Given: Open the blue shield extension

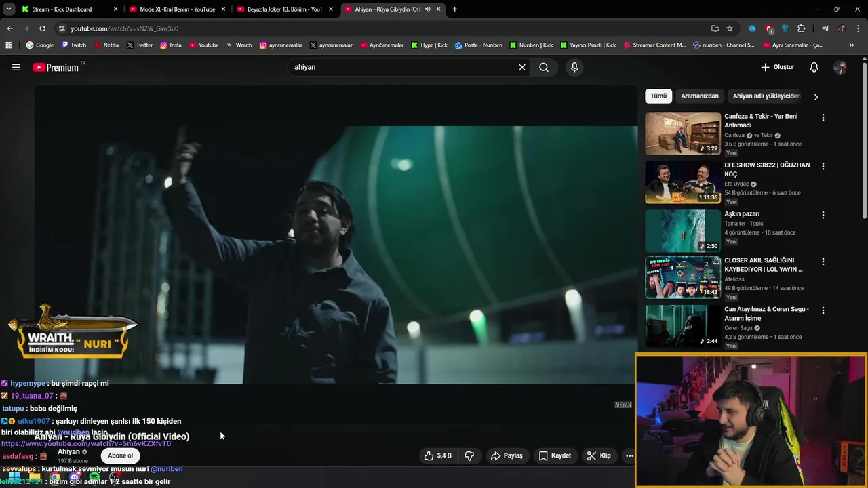Looking at the screenshot, I should pyautogui.click(x=785, y=28).
